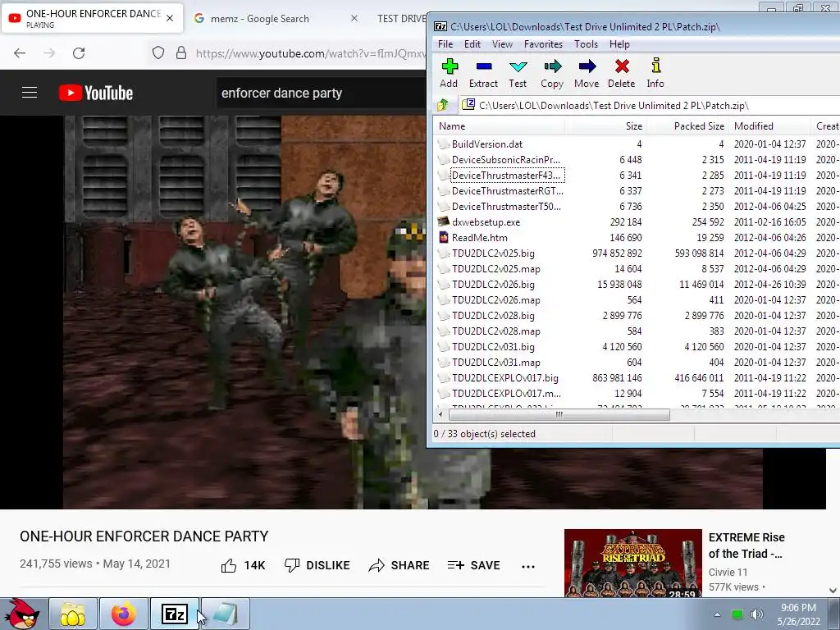Click the Angry Birds start button
Viewport: 840px width, 630px height.
coord(22,614)
